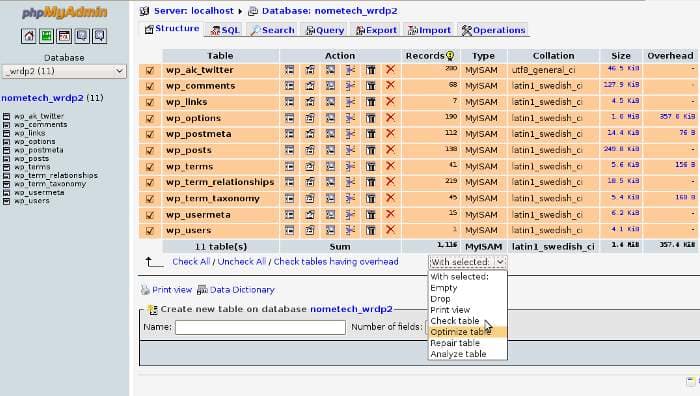The width and height of the screenshot is (700, 396).
Task: Collapse the With selected dropdown
Action: click(x=467, y=262)
